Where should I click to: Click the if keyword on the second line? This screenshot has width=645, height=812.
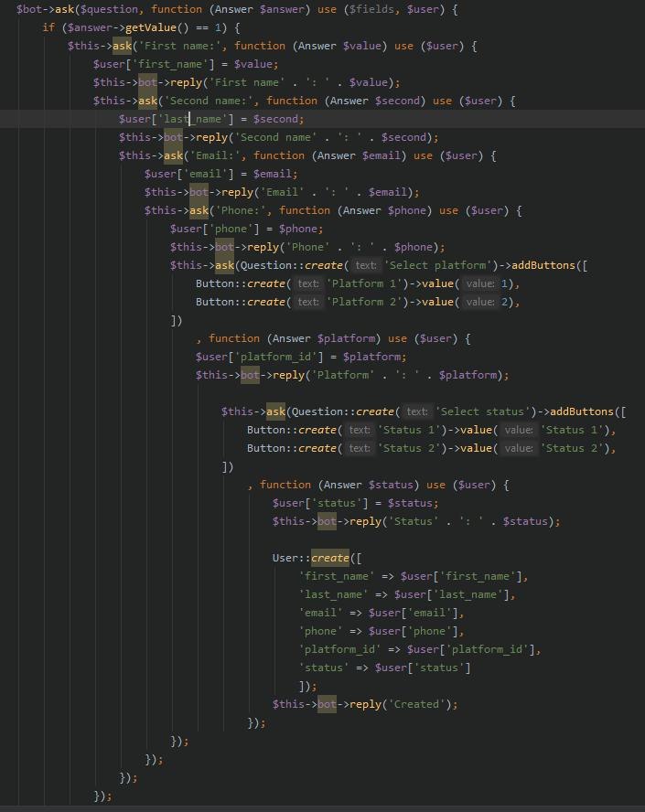pyautogui.click(x=48, y=27)
